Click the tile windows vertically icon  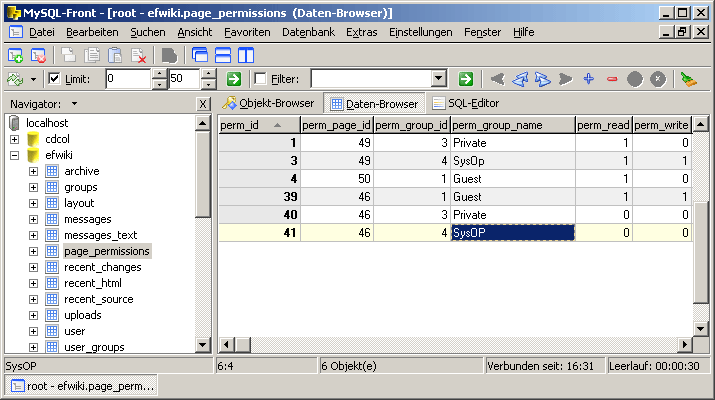pyautogui.click(x=243, y=55)
